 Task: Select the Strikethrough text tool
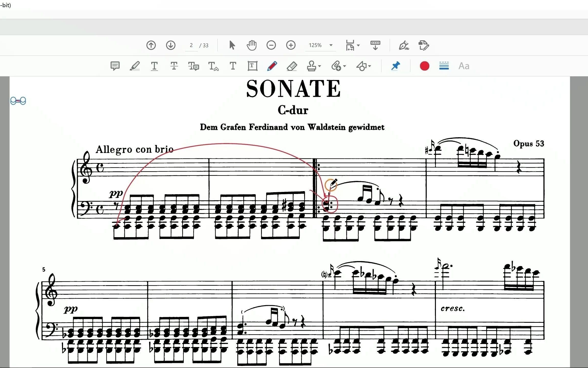click(174, 66)
